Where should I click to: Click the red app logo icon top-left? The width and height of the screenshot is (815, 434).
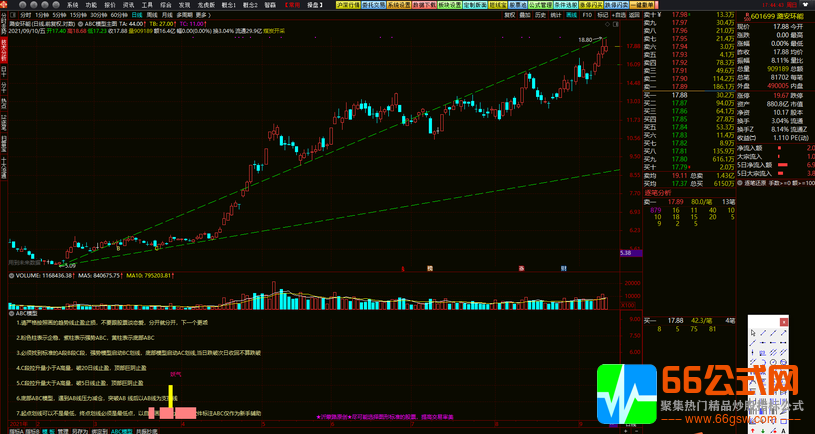[x=5, y=5]
